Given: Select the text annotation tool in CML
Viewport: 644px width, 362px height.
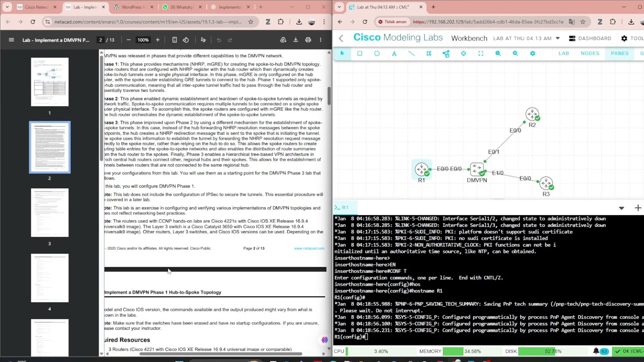Looking at the screenshot, I should tap(394, 53).
